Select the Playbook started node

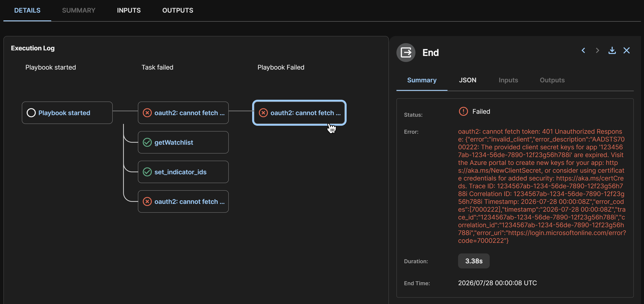point(67,113)
